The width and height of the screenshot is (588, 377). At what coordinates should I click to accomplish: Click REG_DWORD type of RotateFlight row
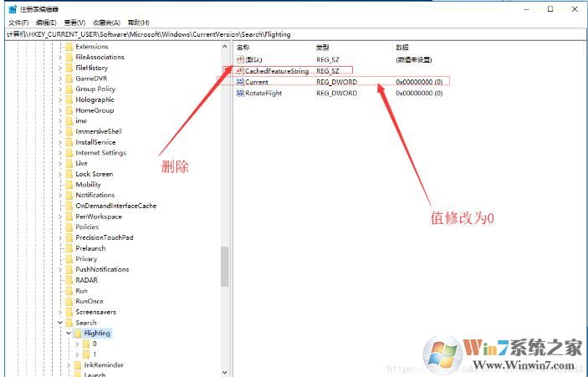pyautogui.click(x=337, y=94)
